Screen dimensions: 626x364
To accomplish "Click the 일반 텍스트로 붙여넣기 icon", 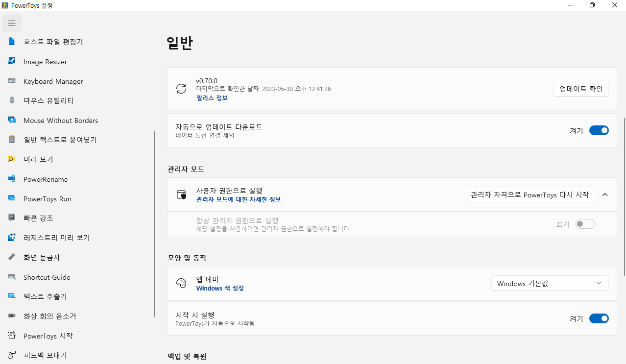I will click(12, 140).
